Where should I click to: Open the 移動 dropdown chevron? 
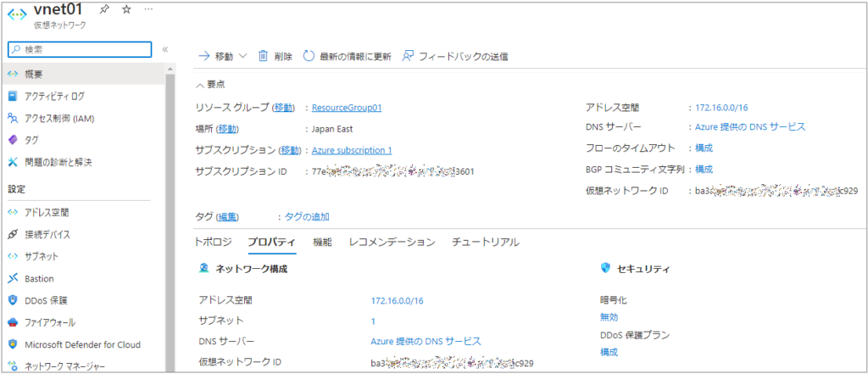tap(243, 56)
